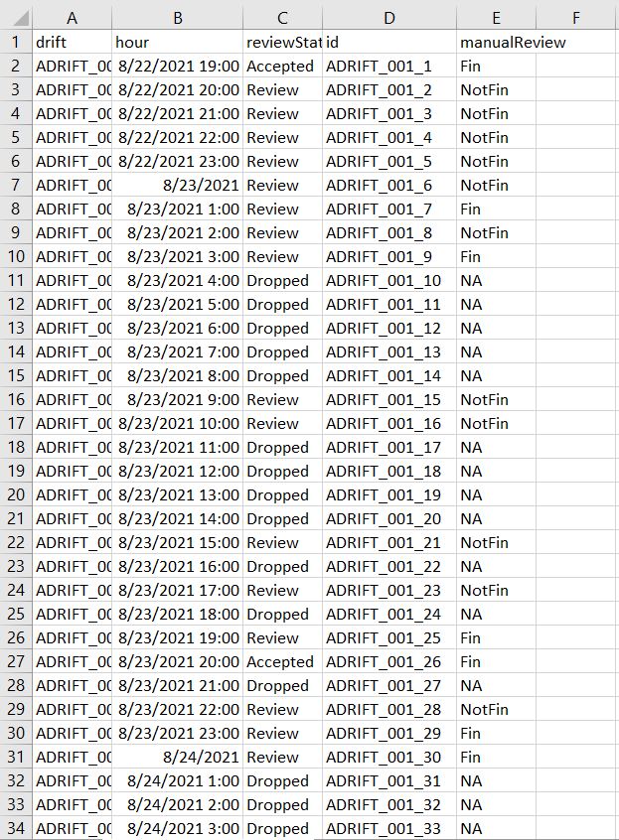Select column A header
This screenshot has width=619, height=840.
[x=72, y=18]
